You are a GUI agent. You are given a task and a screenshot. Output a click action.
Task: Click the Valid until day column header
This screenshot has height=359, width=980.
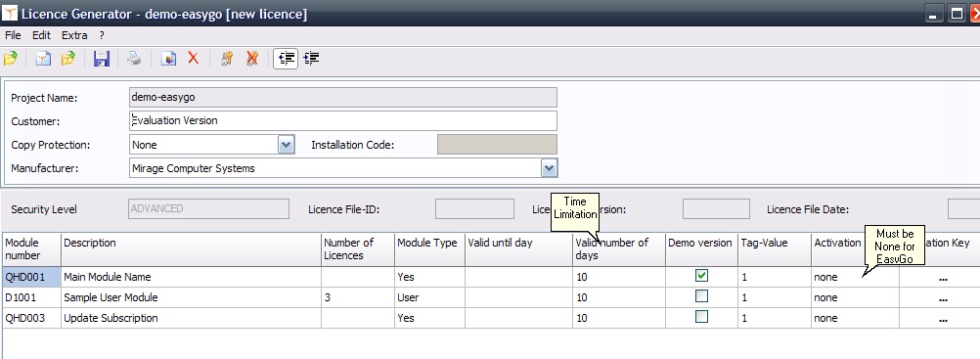[x=518, y=248]
